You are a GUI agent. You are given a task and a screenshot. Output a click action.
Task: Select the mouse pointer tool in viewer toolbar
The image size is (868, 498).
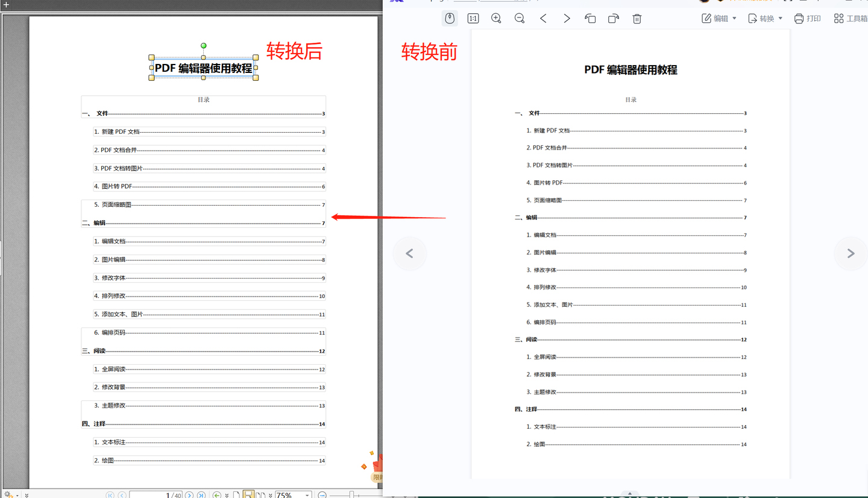[x=450, y=18]
